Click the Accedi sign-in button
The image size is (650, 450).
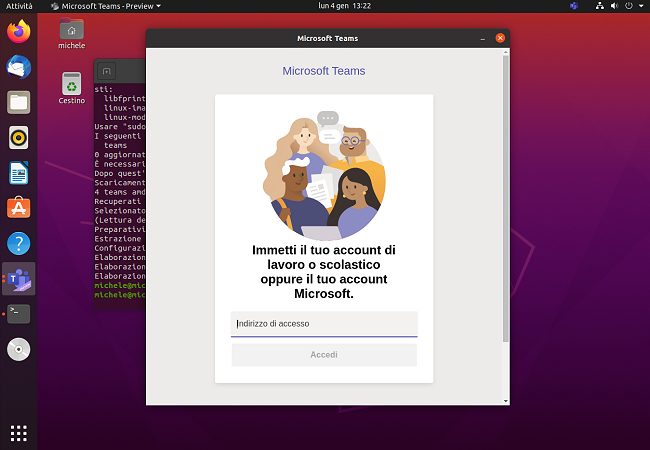pos(324,355)
